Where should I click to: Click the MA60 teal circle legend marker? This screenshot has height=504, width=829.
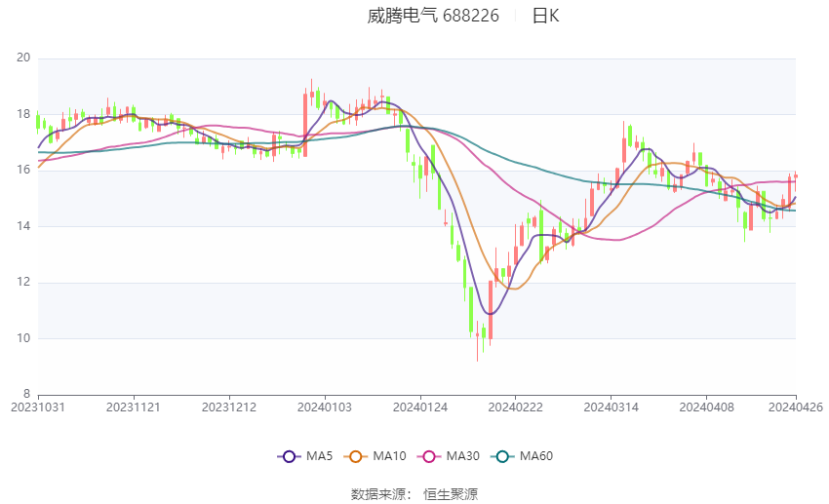(x=500, y=456)
